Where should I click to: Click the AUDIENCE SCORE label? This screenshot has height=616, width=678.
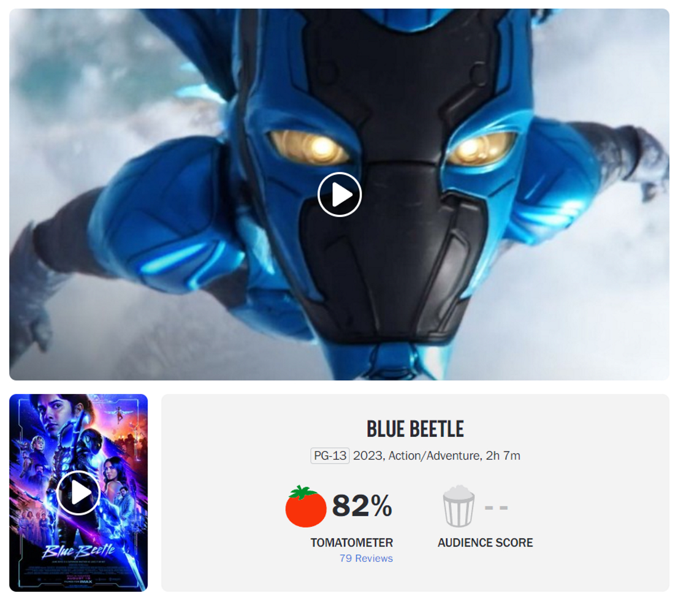485,543
